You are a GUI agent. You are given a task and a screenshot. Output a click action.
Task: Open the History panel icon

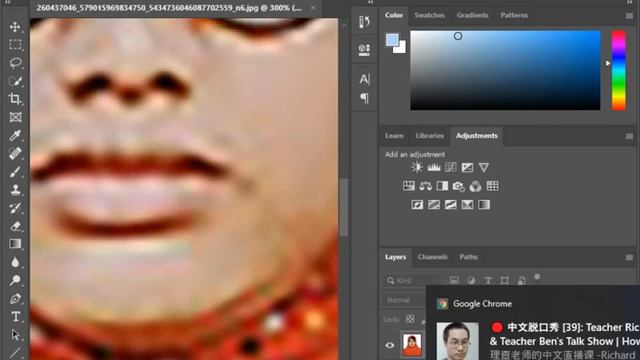[x=364, y=22]
